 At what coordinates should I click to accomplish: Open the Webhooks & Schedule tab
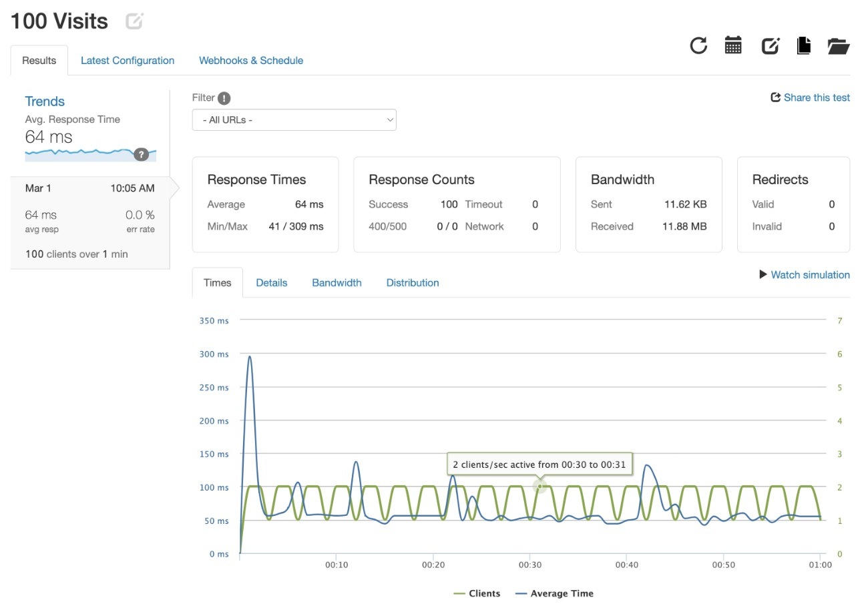(251, 60)
